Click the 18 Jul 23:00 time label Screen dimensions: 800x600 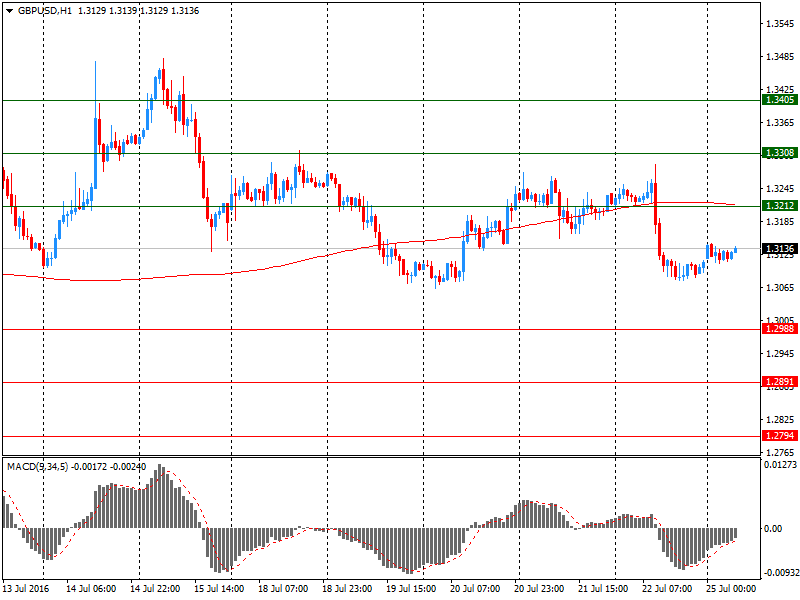coord(347,588)
